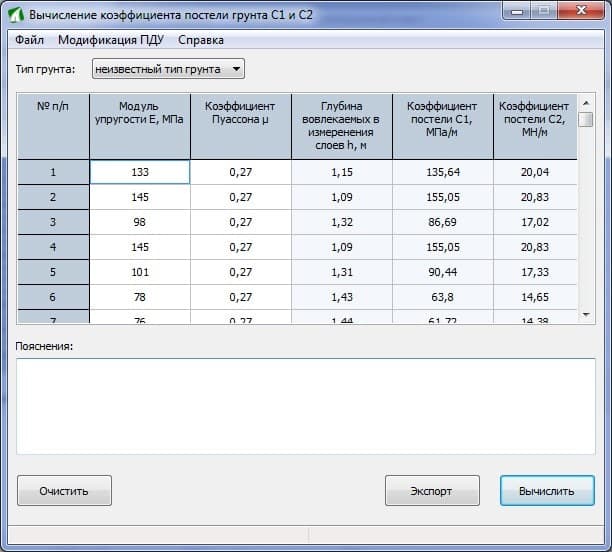Click the Коэффициент постели C1 column header

(x=443, y=126)
